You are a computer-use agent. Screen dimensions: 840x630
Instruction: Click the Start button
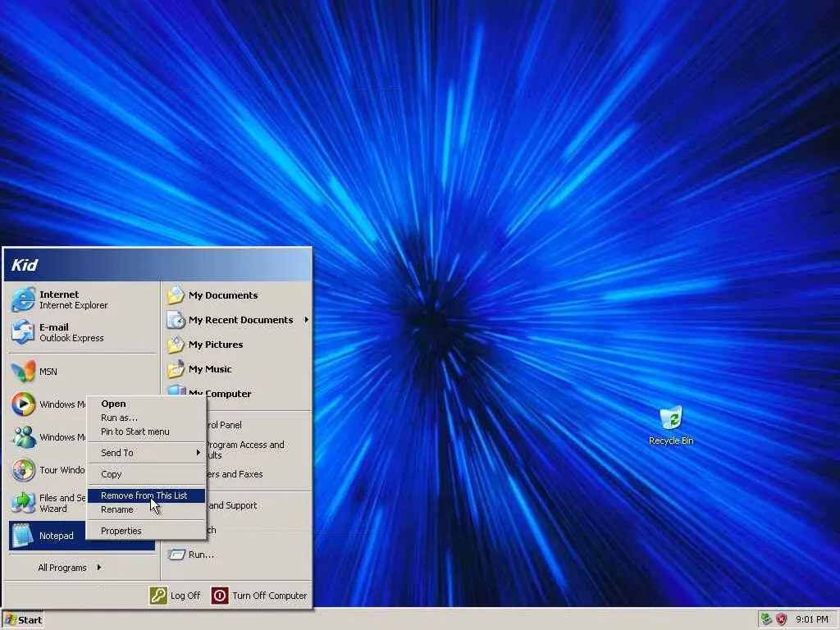click(x=23, y=620)
